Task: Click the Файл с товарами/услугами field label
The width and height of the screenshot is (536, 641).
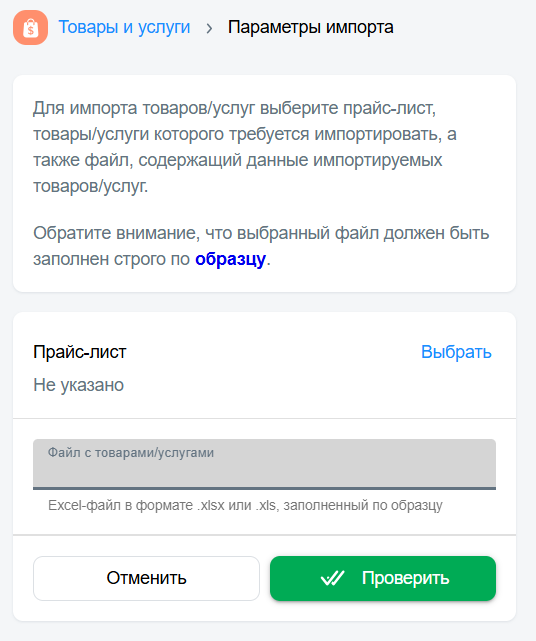Action: (x=131, y=453)
